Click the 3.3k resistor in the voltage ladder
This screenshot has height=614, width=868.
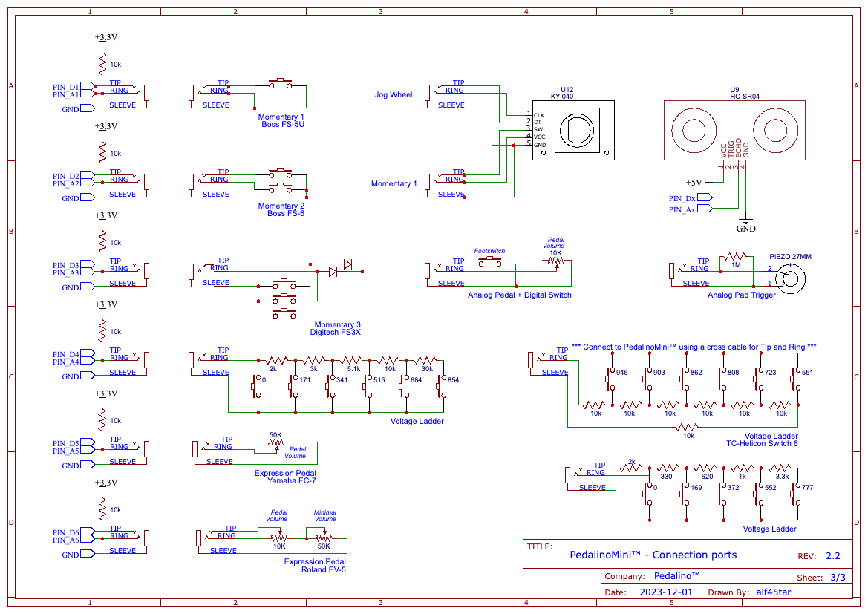782,468
